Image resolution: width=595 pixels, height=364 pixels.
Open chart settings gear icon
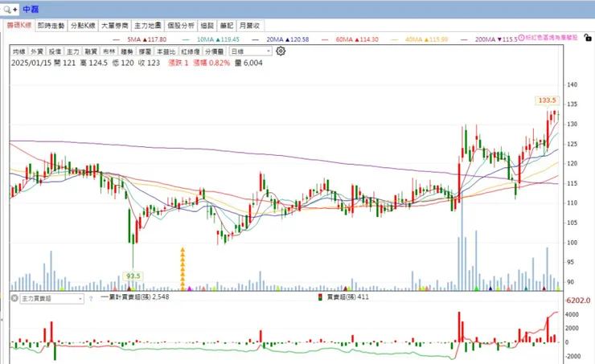click(281, 51)
